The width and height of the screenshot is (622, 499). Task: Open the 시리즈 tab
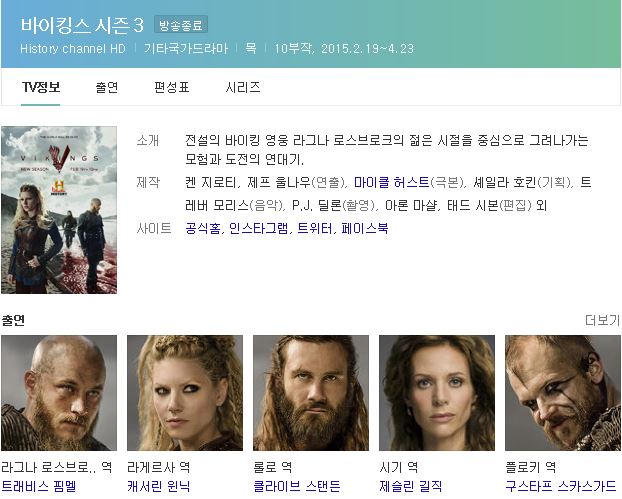tap(243, 87)
